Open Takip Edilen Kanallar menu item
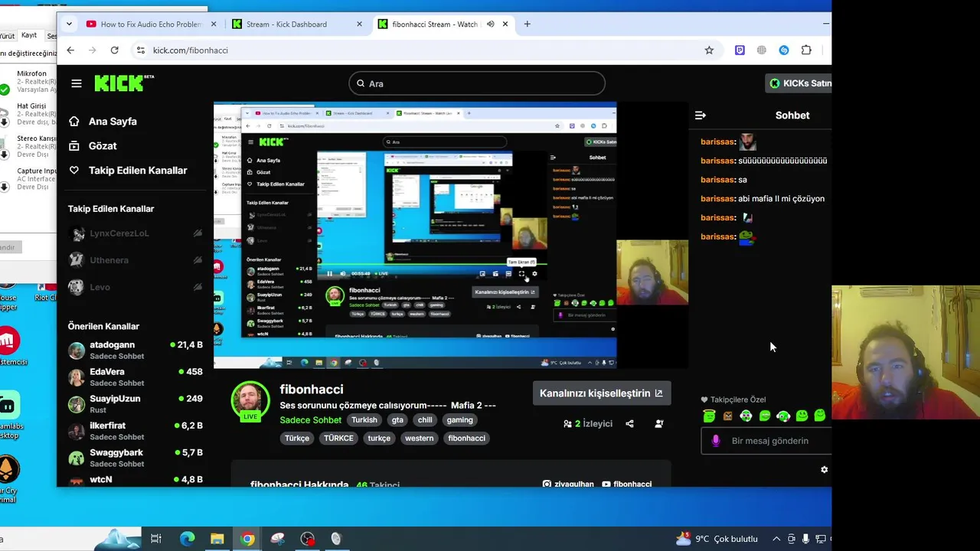This screenshot has height=551, width=980. click(128, 170)
